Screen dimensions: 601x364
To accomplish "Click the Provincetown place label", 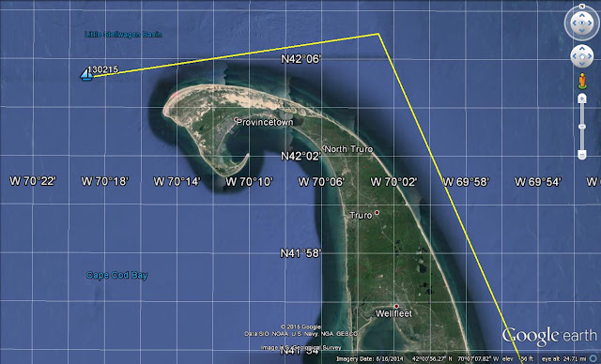I will pyautogui.click(x=265, y=122).
